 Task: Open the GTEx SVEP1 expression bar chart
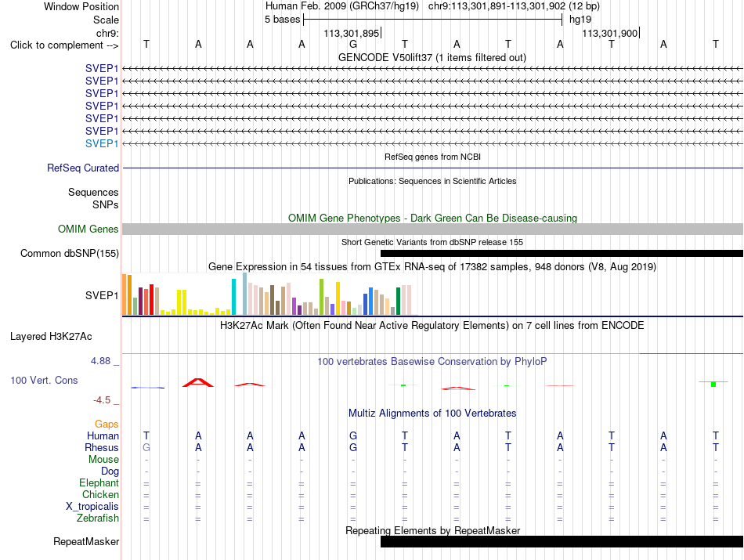pos(267,294)
